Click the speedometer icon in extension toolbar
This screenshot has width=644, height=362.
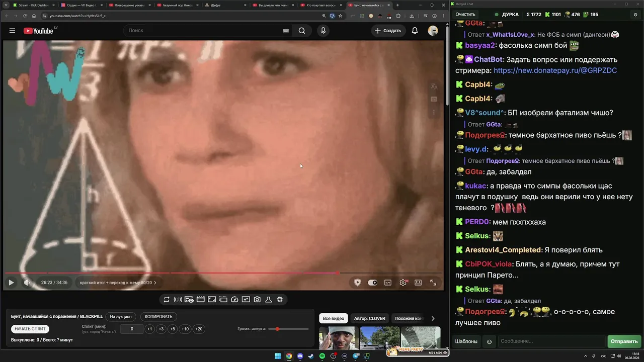234,300
